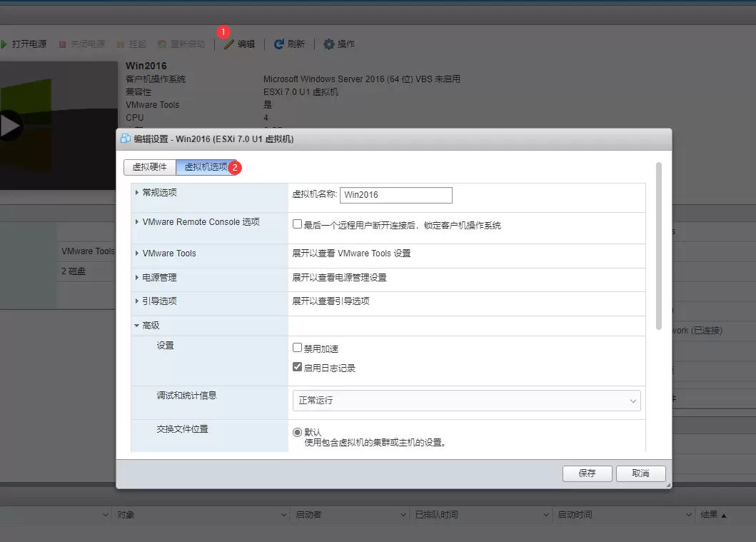The height and width of the screenshot is (542, 756).
Task: Uncheck the 启用日志记录 checkbox
Action: [x=297, y=367]
